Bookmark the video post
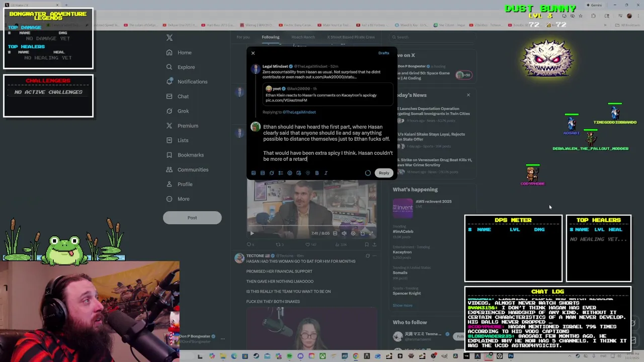 tap(367, 245)
